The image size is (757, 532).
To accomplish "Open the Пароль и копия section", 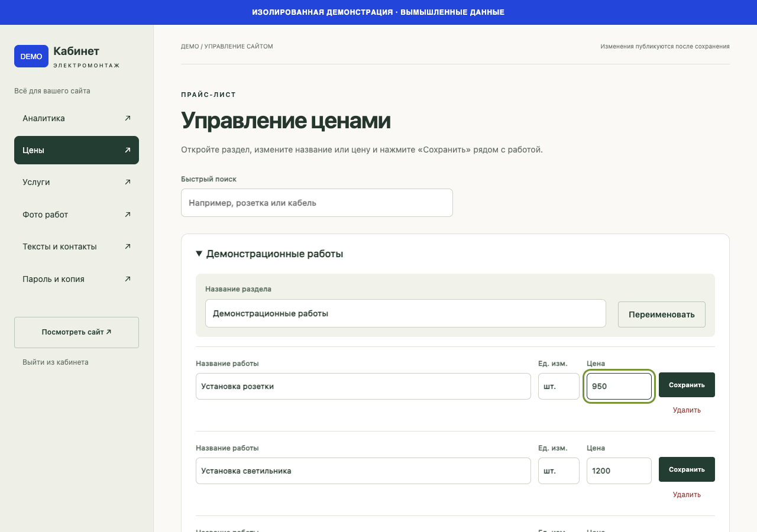I will pyautogui.click(x=76, y=279).
